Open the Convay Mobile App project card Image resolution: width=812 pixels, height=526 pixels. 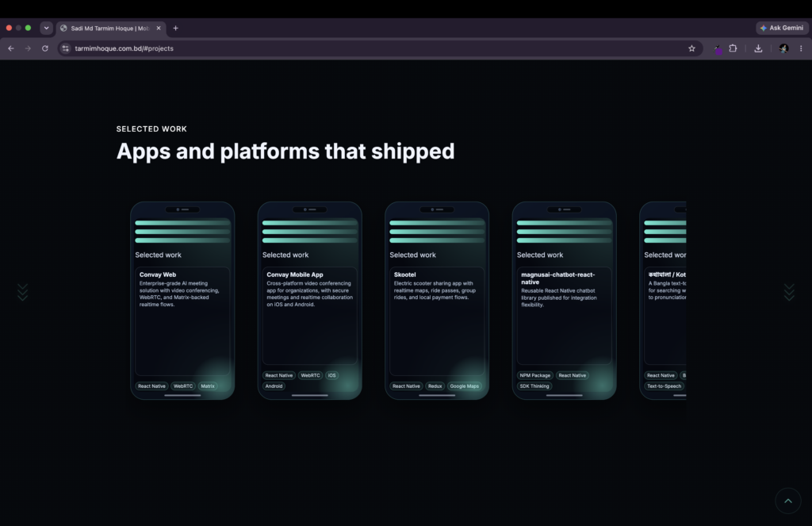click(310, 301)
